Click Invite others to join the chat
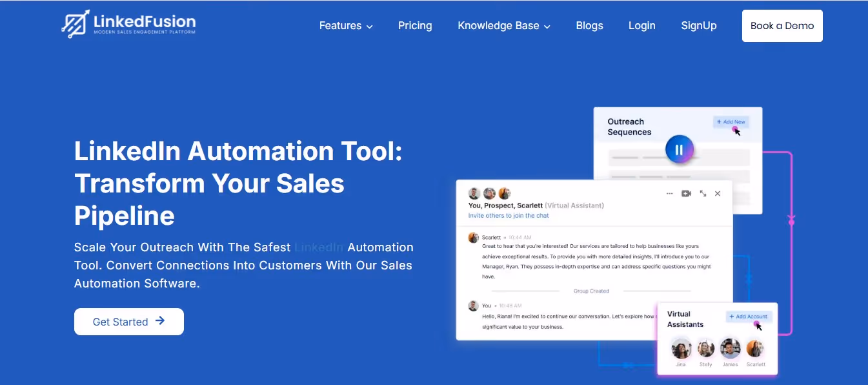 [509, 216]
